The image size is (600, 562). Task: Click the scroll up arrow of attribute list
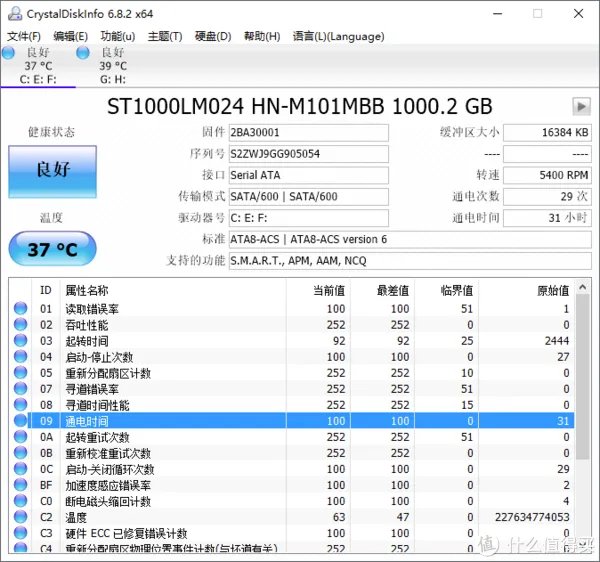(x=582, y=287)
